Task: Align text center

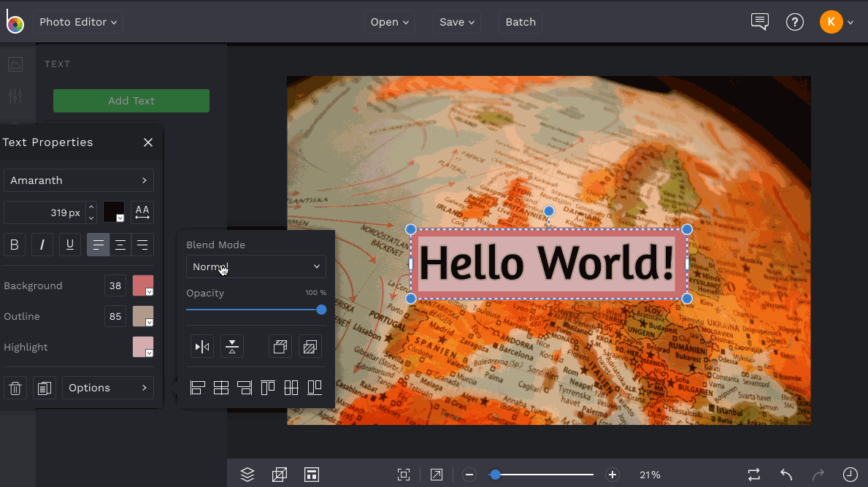Action: (x=120, y=245)
